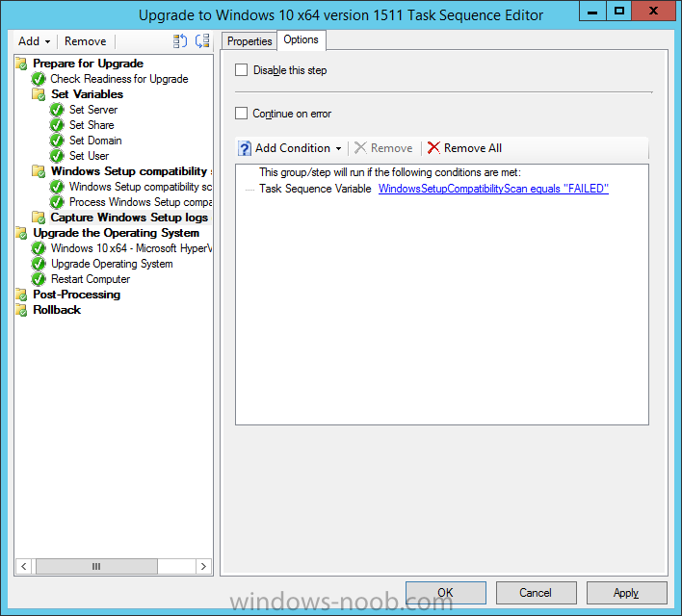Select the Set Domain step
Screen dimensions: 682x616
tap(95, 141)
